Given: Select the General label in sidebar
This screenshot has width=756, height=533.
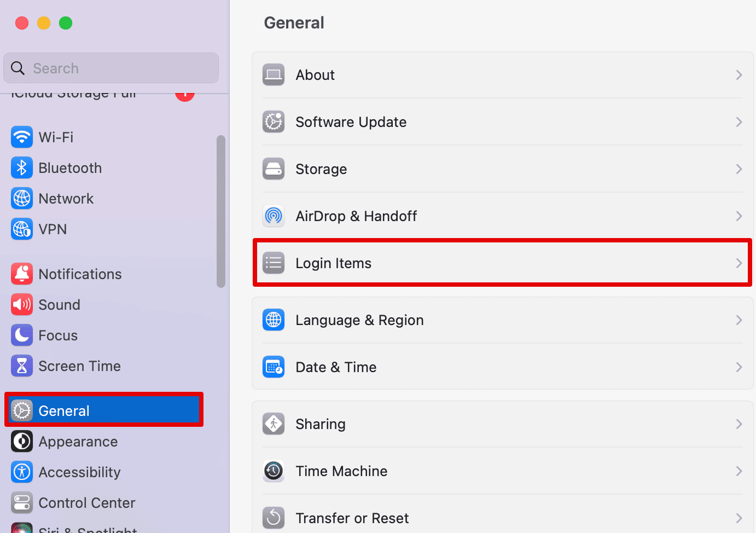Looking at the screenshot, I should [64, 411].
